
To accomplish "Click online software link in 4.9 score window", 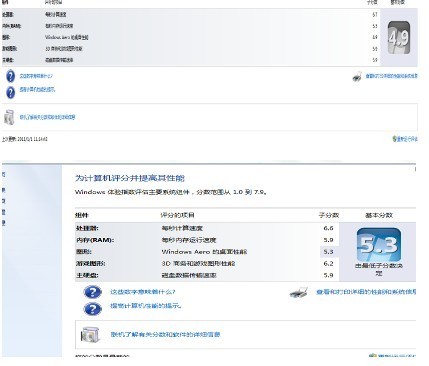I will click(x=47, y=117).
